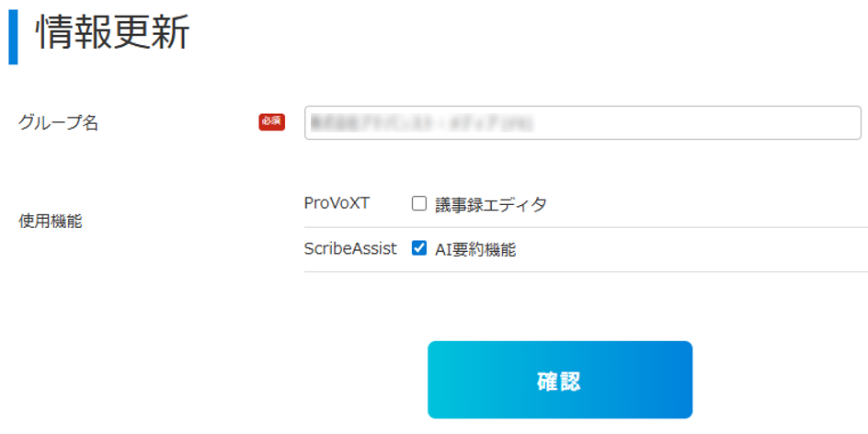Click the 情報更新 page heading
The height and width of the screenshot is (434, 868).
coord(113,33)
